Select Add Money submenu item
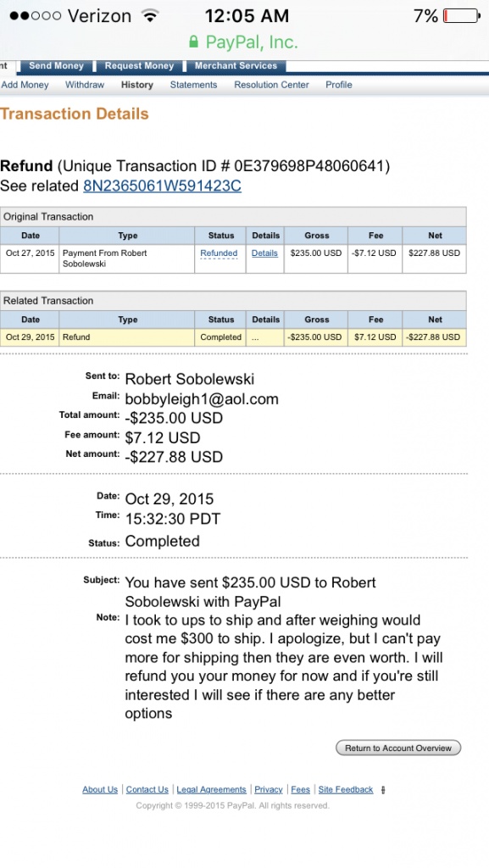This screenshot has height=868, width=489. (x=25, y=85)
